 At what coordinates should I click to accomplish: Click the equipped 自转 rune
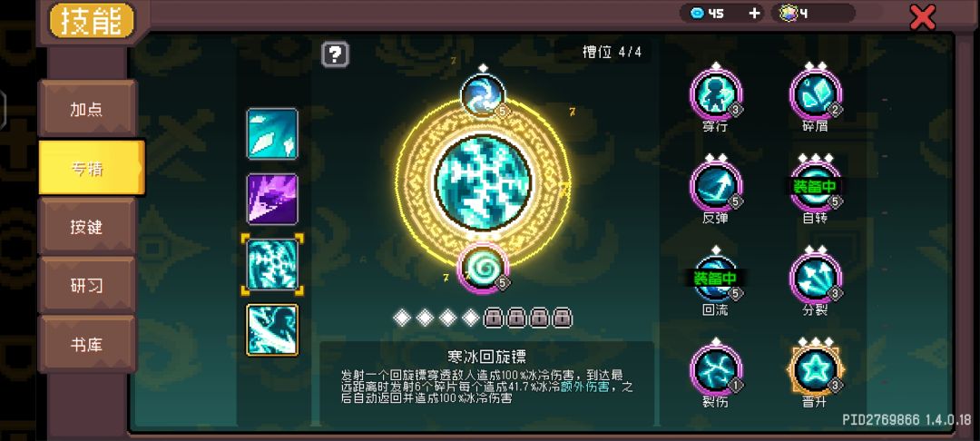click(x=815, y=187)
